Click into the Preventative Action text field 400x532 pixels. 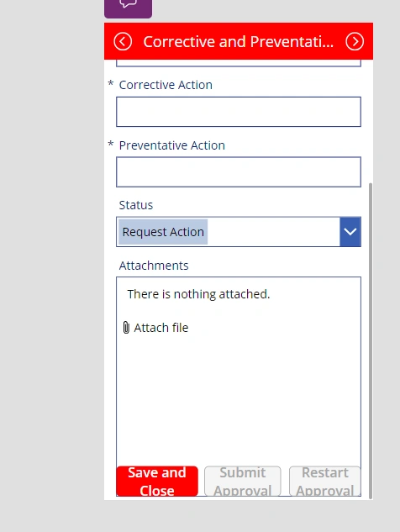239,172
